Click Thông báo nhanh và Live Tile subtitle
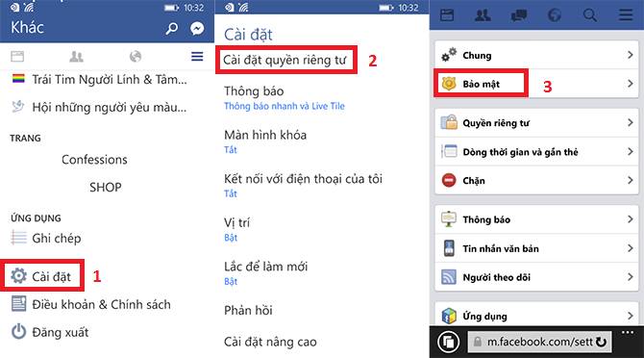 tap(285, 106)
